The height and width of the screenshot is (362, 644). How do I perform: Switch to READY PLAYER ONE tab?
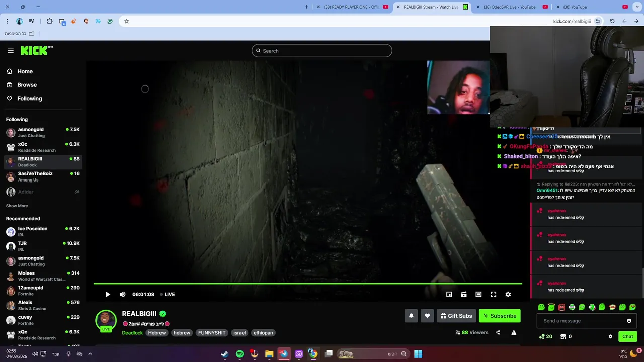click(352, 7)
